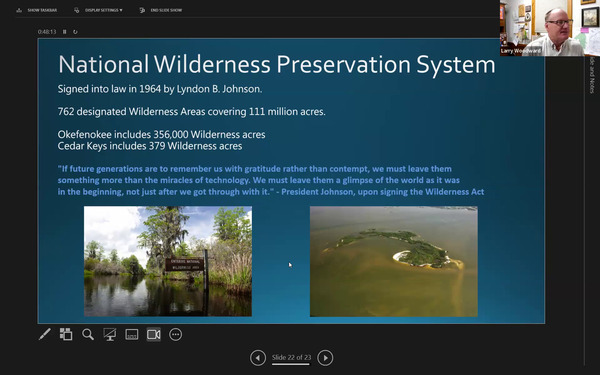Open the Display Settings dropdown
Screen dimensions: 600x375
point(98,10)
